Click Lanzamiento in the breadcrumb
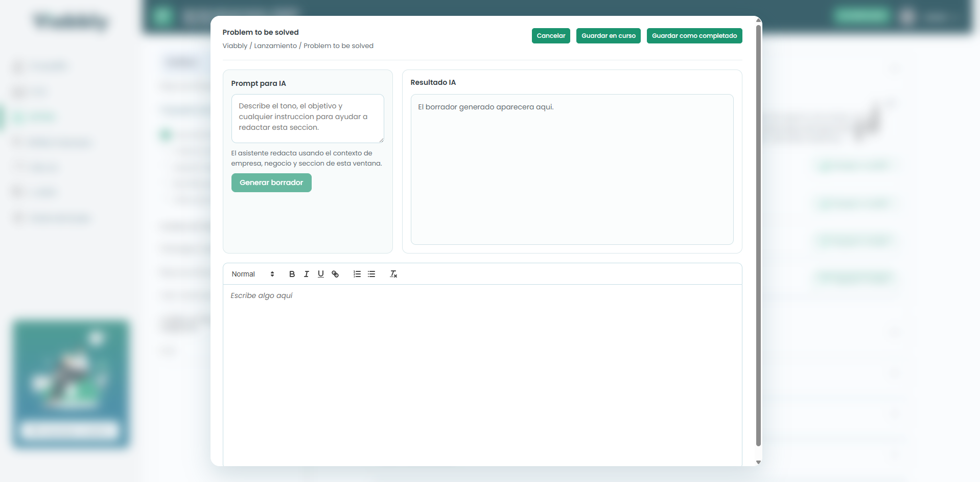Image resolution: width=980 pixels, height=482 pixels. point(275,46)
